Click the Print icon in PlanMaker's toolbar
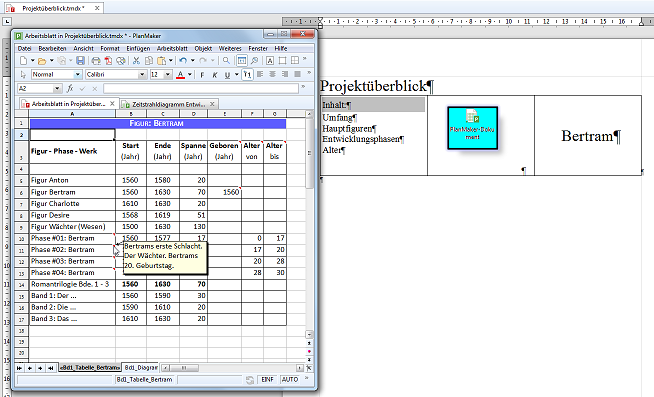The image size is (654, 397). click(x=96, y=61)
